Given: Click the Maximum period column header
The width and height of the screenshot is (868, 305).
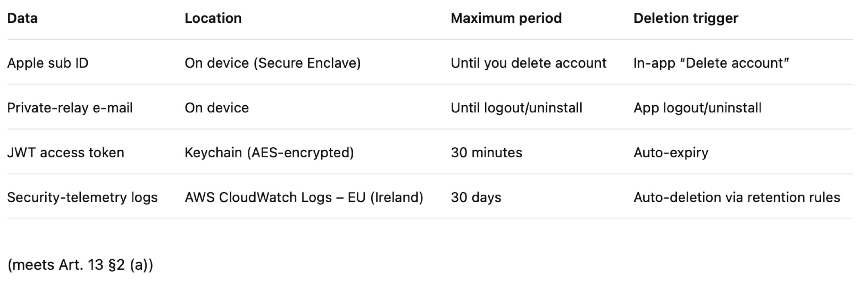Looking at the screenshot, I should (x=506, y=18).
